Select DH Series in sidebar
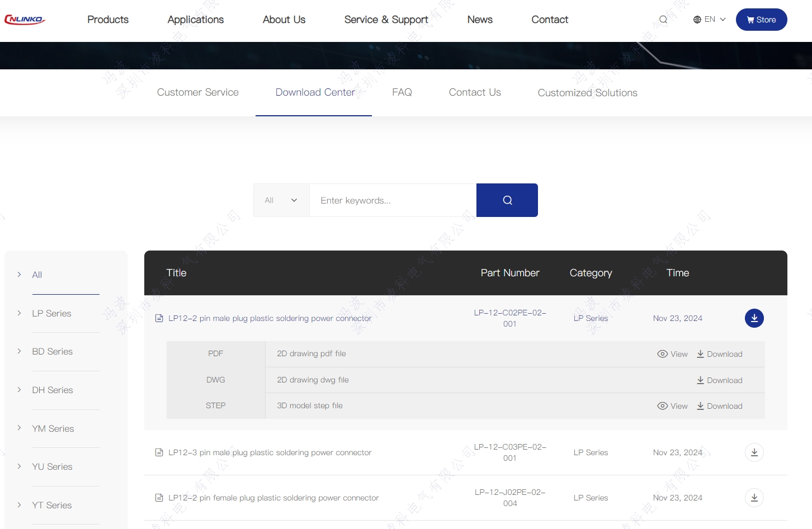 pos(53,390)
